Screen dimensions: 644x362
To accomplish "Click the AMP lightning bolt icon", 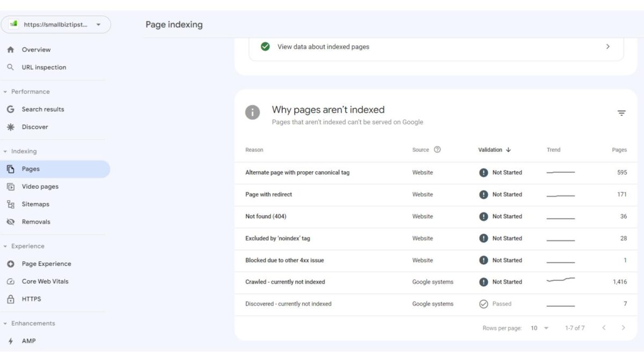I will 10,341.
